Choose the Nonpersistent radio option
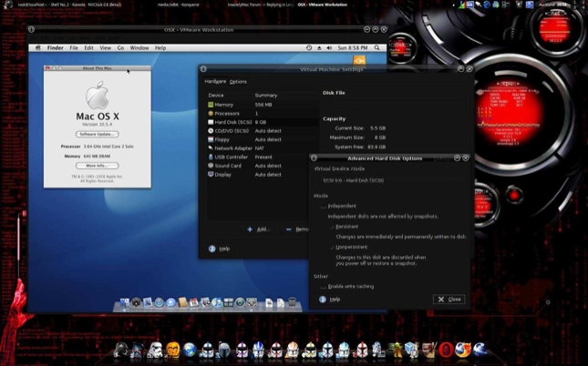Screen dimensions: 588x366 coord(332,247)
